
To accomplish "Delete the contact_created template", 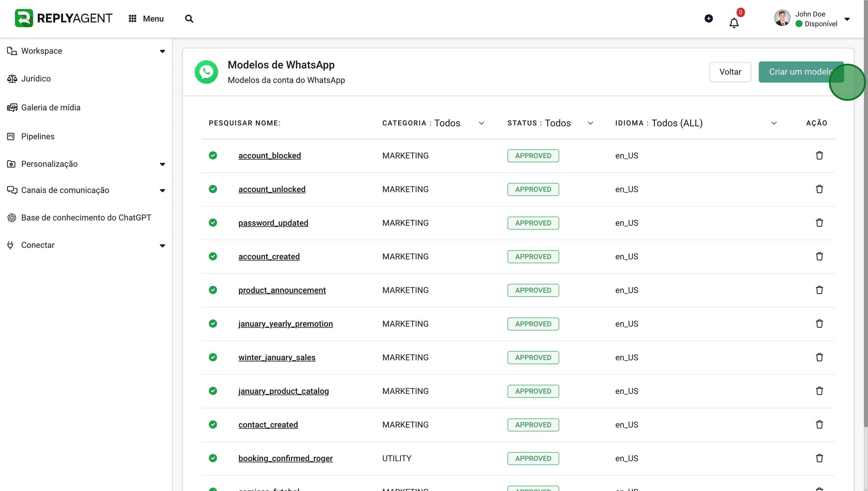I will [819, 425].
